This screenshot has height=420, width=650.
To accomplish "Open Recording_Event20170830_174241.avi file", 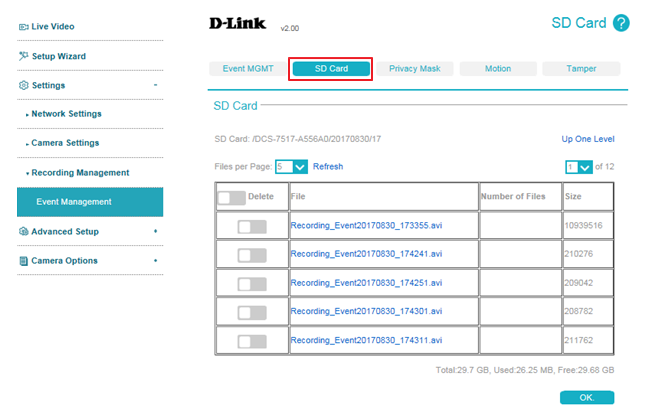I will (366, 255).
